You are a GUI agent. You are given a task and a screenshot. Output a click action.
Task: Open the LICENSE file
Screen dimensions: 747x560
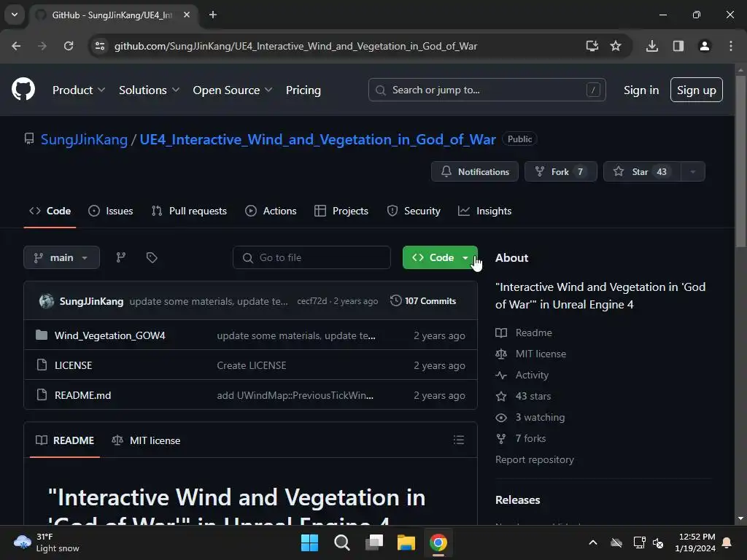coord(74,365)
